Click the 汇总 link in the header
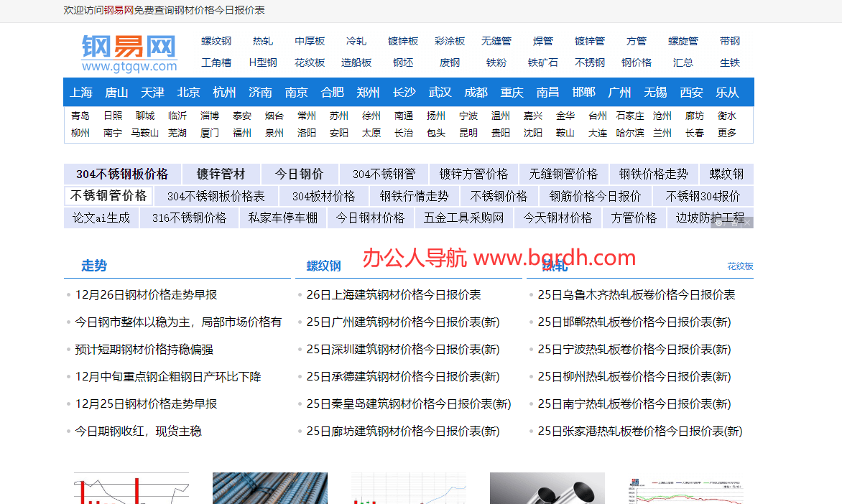Viewport: 842px width, 504px height. [683, 62]
